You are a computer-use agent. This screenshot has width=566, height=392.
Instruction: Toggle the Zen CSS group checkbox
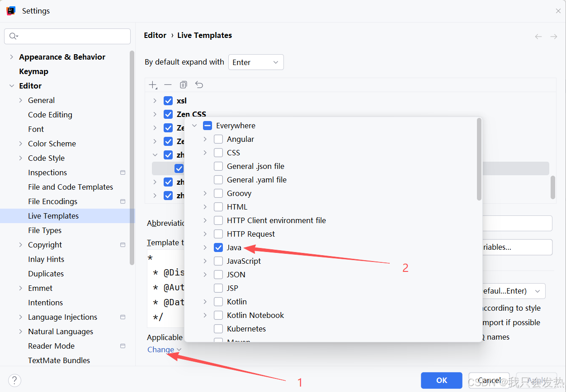tap(168, 114)
